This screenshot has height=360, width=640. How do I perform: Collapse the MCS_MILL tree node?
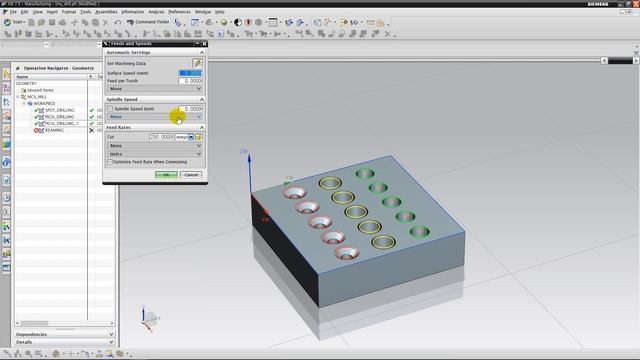point(18,97)
